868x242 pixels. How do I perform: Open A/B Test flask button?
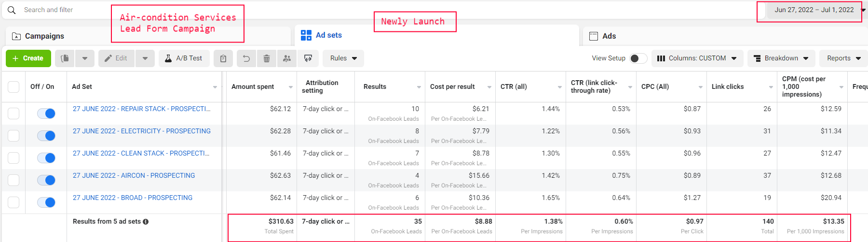[184, 58]
